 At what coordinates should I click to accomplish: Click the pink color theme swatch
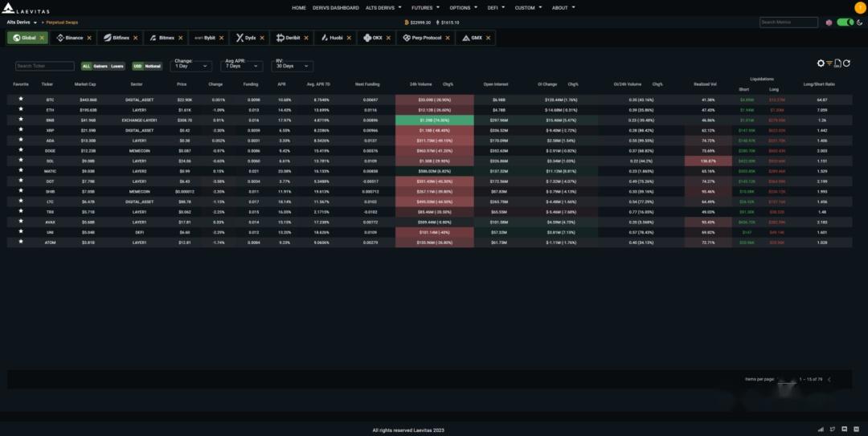829,22
